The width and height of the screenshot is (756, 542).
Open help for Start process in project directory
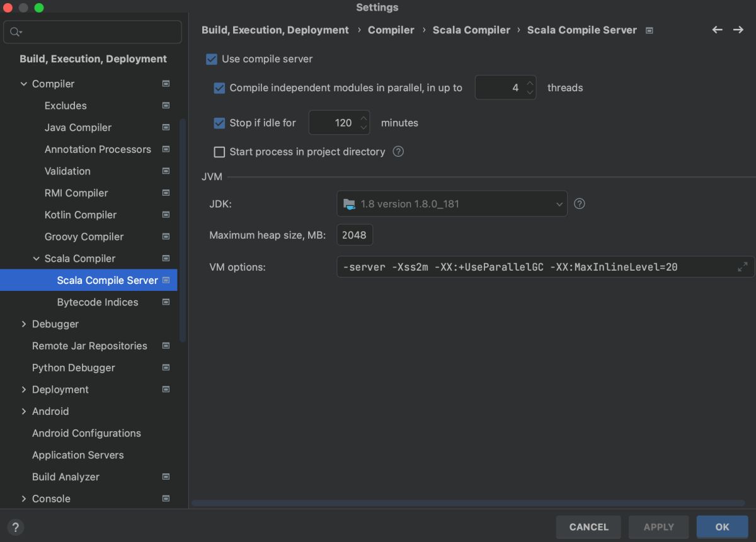click(398, 152)
